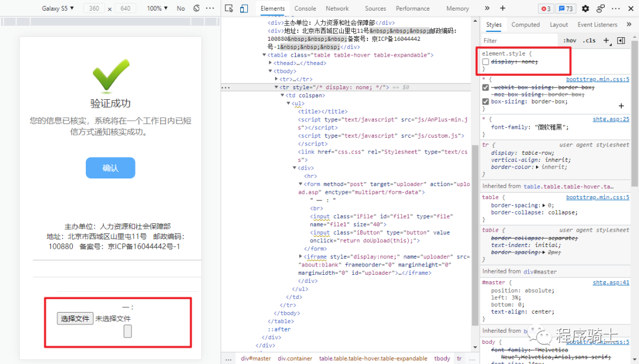
Task: Click new style rule plus icon
Action: (x=606, y=41)
